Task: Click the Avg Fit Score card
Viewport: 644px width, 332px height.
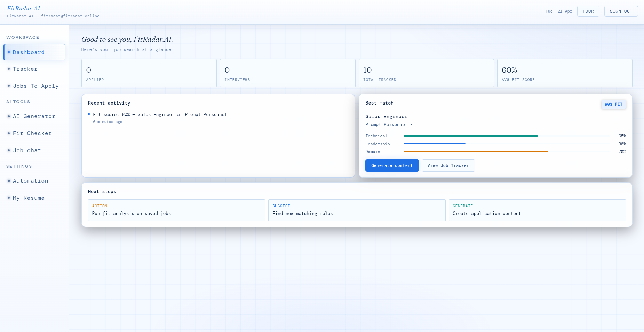Action: [565, 73]
